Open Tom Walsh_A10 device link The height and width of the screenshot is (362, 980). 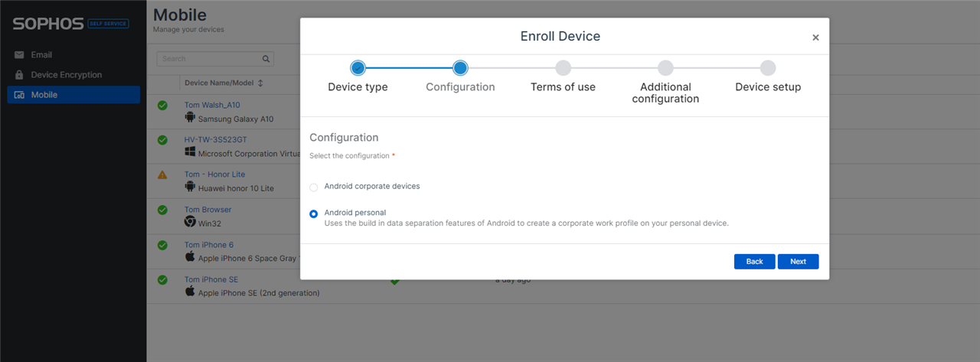coord(212,105)
